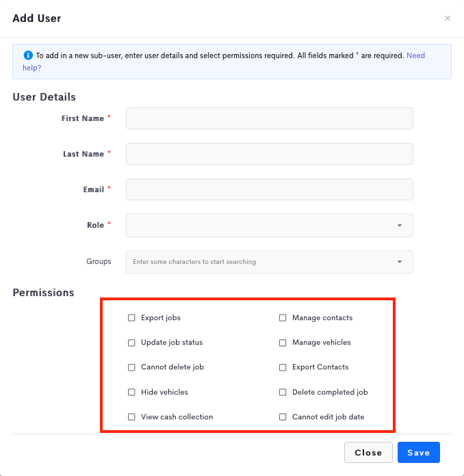The height and width of the screenshot is (476, 464).
Task: Click into the Email input field
Action: coord(270,189)
